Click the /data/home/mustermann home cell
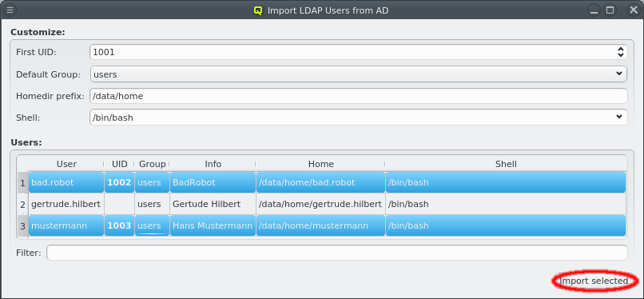 click(x=320, y=225)
